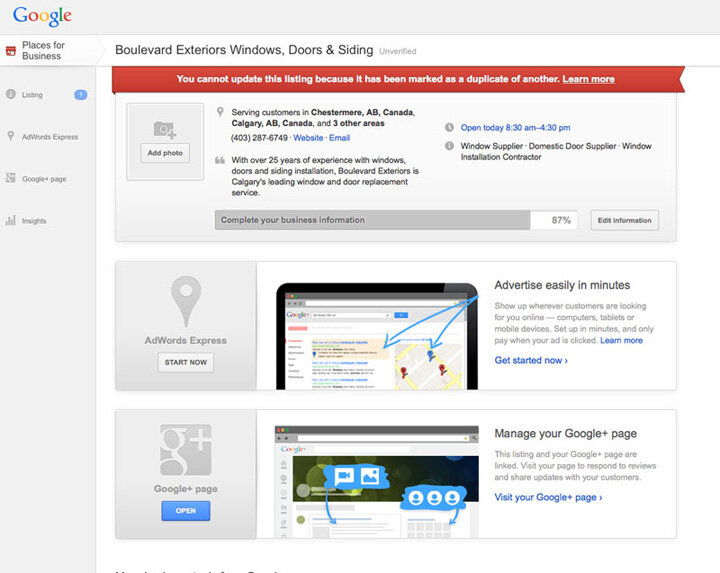Screen dimensions: 720x573
Task: Click the business title Boulevard Exteriors Windows, Doors & Siding
Action: coord(244,50)
